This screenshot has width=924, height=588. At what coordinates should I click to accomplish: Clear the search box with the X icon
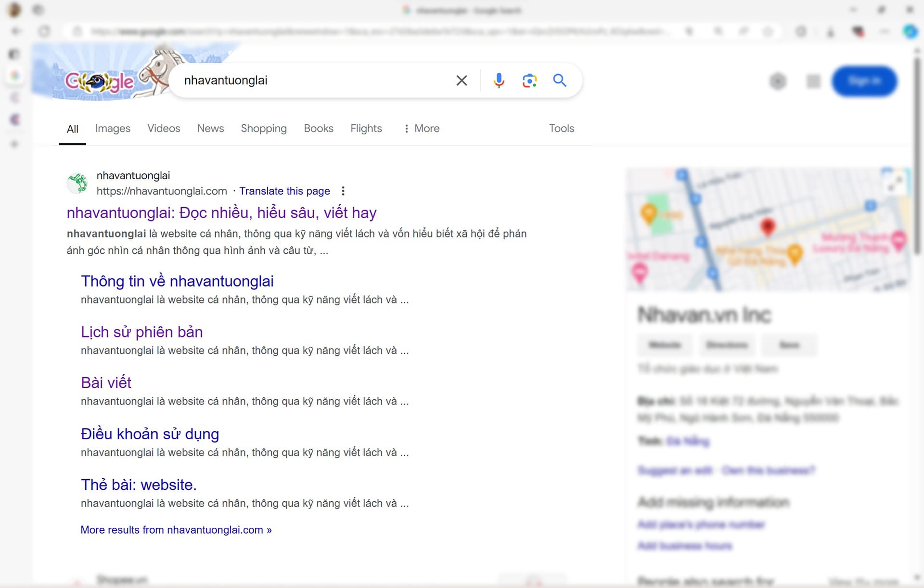click(462, 80)
